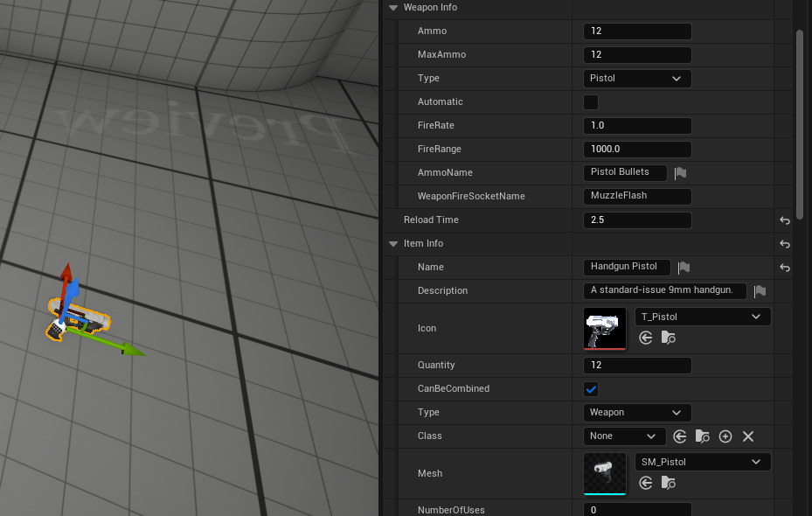Open the T_Pistol icon asset picker
812x516 pixels.
[702, 317]
